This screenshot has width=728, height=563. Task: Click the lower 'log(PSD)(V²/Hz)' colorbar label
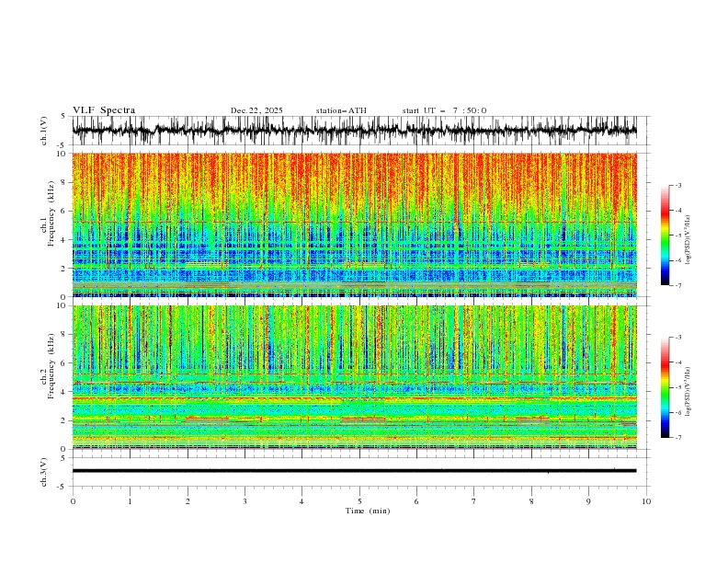(x=688, y=392)
